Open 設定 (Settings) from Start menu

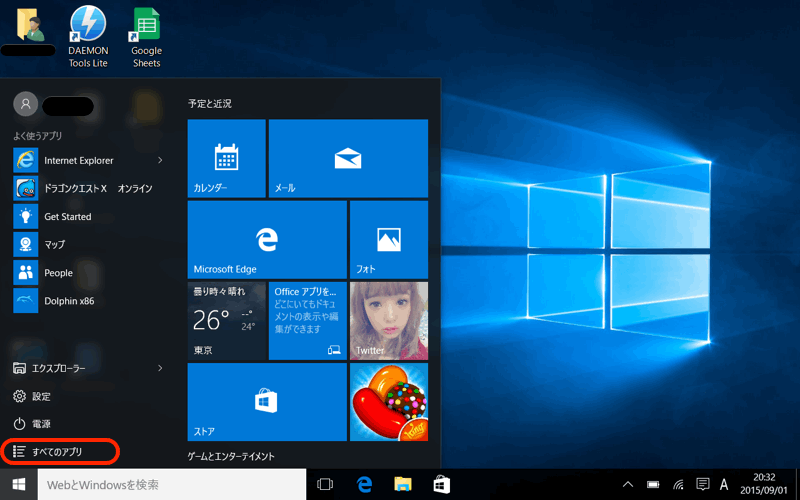point(40,396)
